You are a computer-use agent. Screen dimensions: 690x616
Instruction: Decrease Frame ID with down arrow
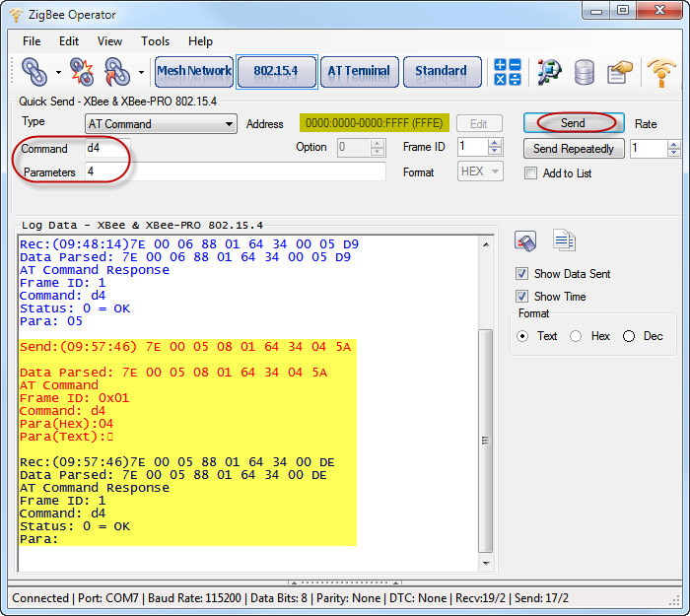tap(495, 152)
